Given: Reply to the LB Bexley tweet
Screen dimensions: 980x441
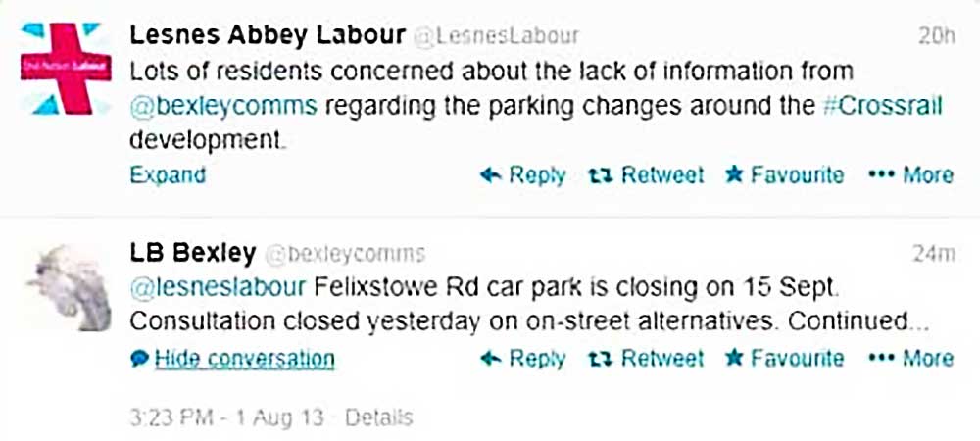Looking at the screenshot, I should pyautogui.click(x=523, y=359).
